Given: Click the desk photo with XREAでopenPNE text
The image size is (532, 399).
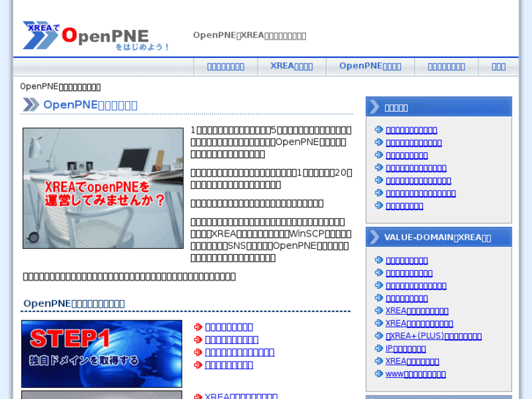Looking at the screenshot, I should click(103, 188).
